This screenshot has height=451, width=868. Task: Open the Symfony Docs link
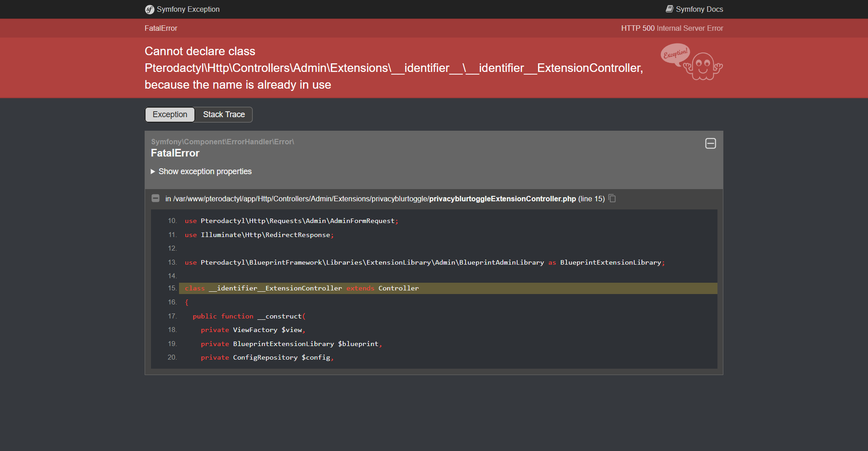click(694, 9)
